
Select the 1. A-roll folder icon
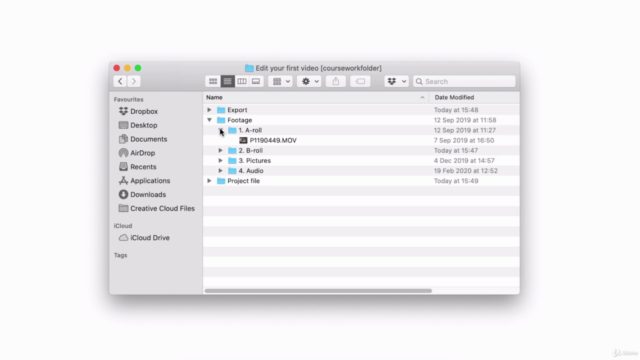[x=232, y=130]
